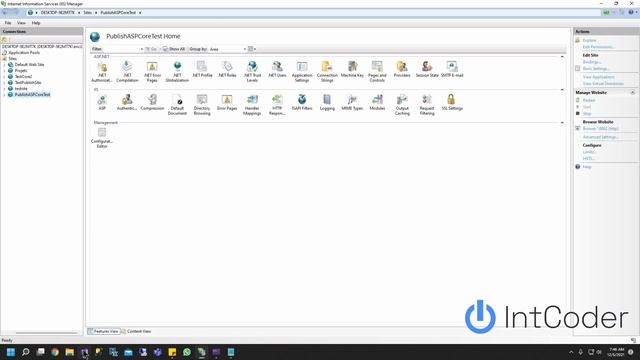Open Compression feature
Screen dimensions: 640x360
[152, 102]
